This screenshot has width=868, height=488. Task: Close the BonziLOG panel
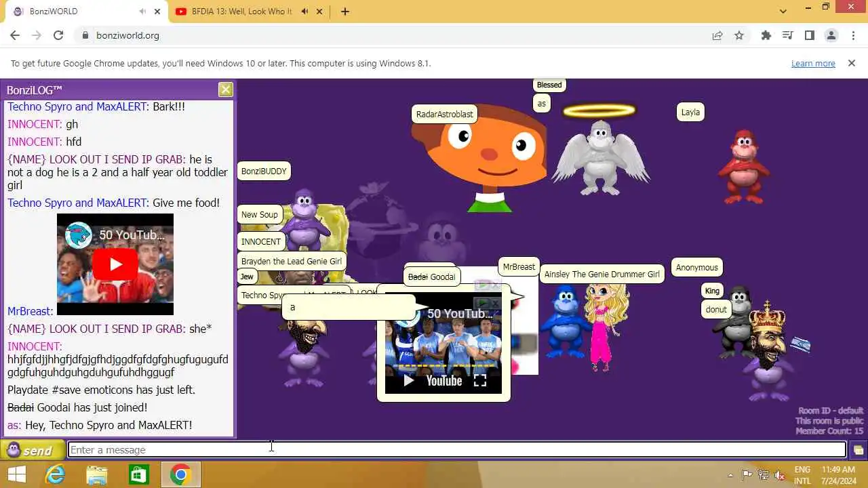(x=225, y=89)
